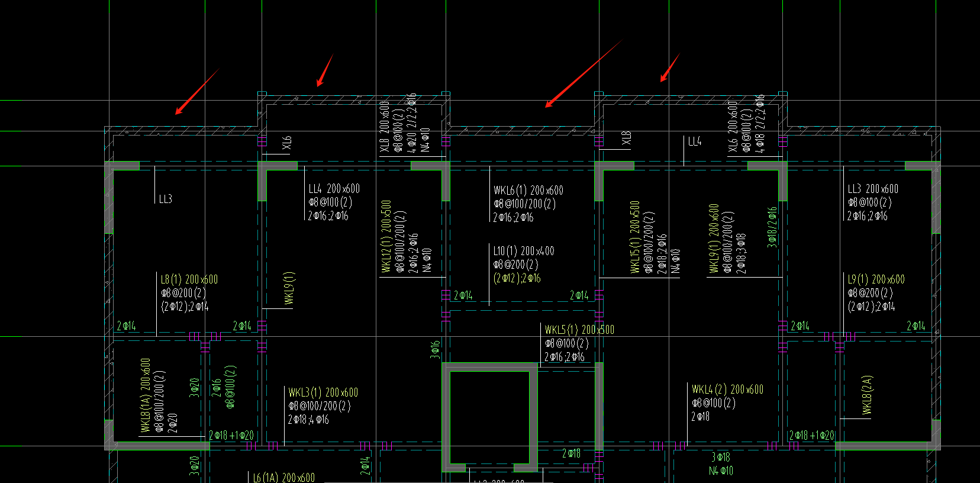Click the rotated 'XL8 200x600' cantilever beam label
Image resolution: width=980 pixels, height=483 pixels.
(x=385, y=127)
